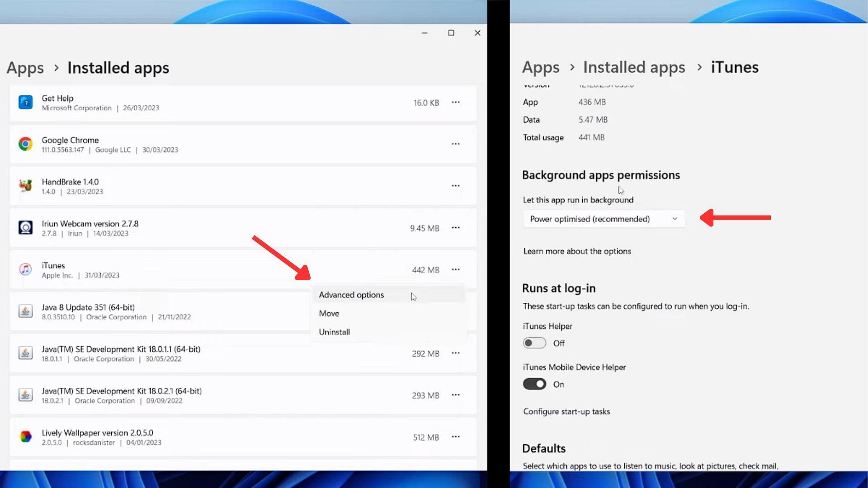Open the three-dot menu for HandBrake 1.4.0
Screen dimensions: 868x488
tap(456, 186)
